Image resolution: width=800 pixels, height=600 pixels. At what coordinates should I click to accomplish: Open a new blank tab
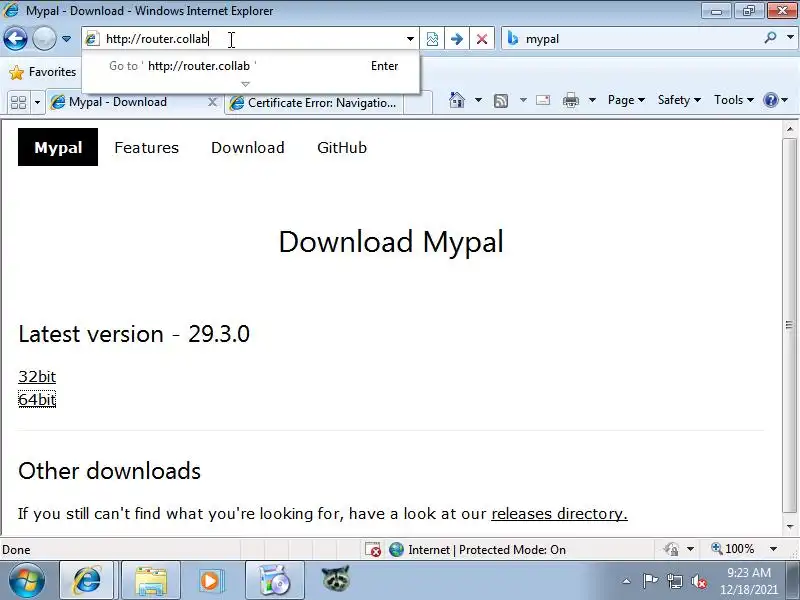(x=418, y=103)
